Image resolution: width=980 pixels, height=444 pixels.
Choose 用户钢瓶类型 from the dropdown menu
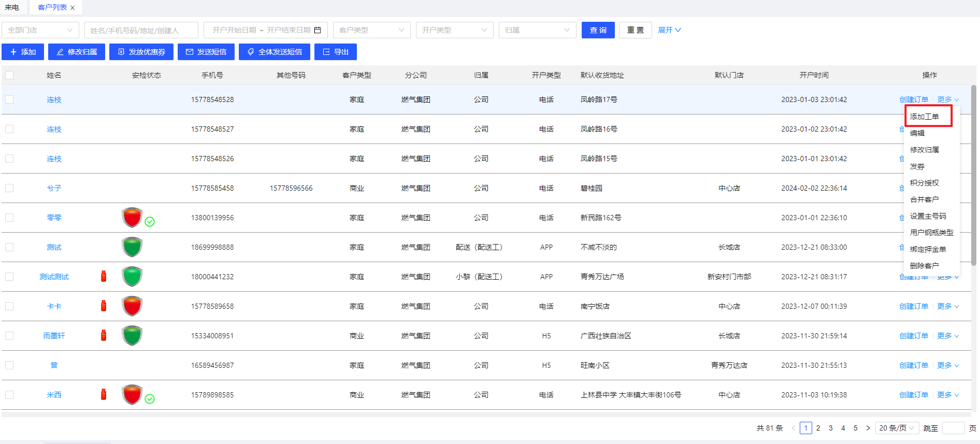click(x=932, y=233)
